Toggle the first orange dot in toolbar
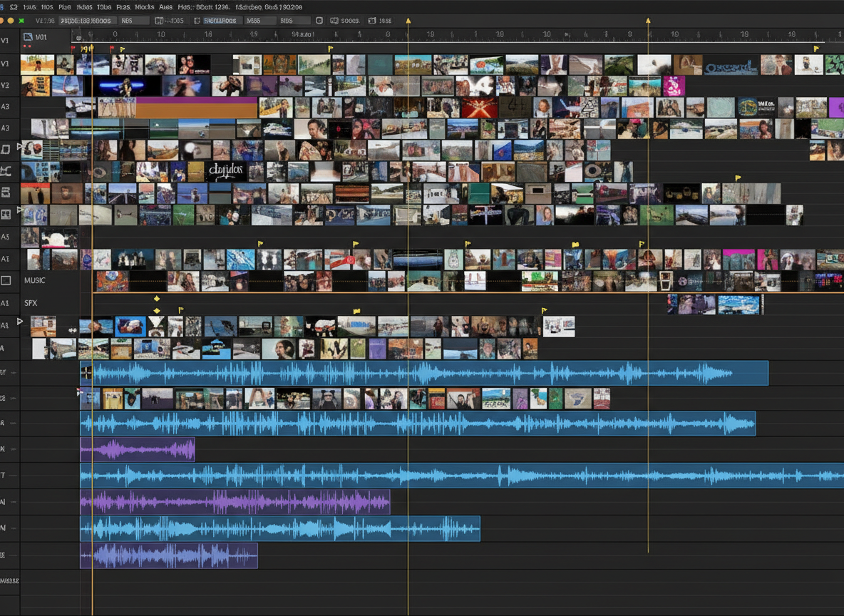 3,21
